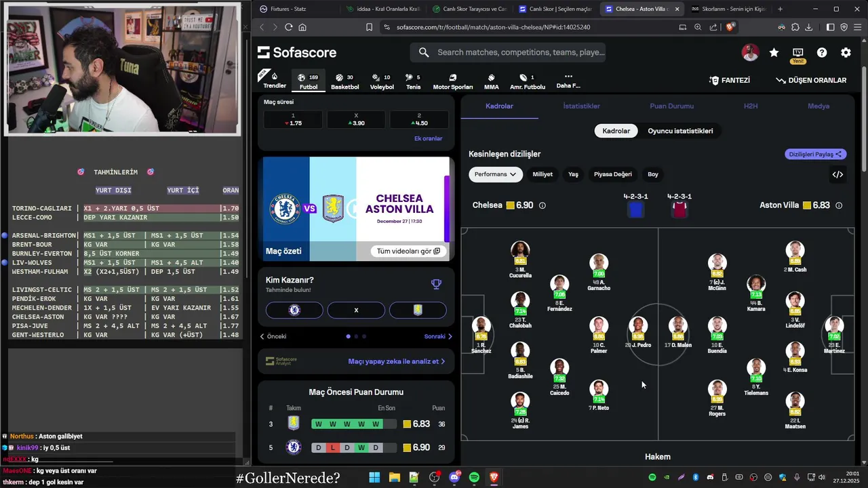Image resolution: width=868 pixels, height=488 pixels.
Task: Select the 1.75 home win odd
Action: click(x=293, y=119)
